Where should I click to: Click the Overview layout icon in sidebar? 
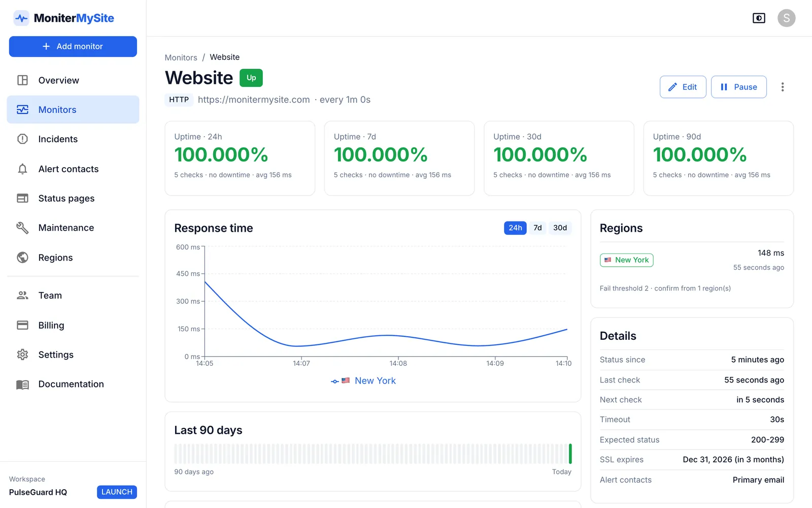click(x=22, y=80)
